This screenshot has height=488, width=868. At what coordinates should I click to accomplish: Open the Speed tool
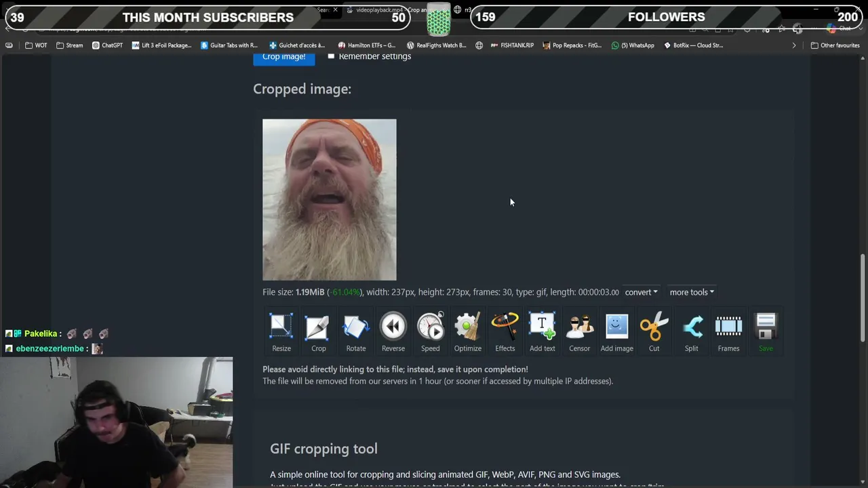431,332
